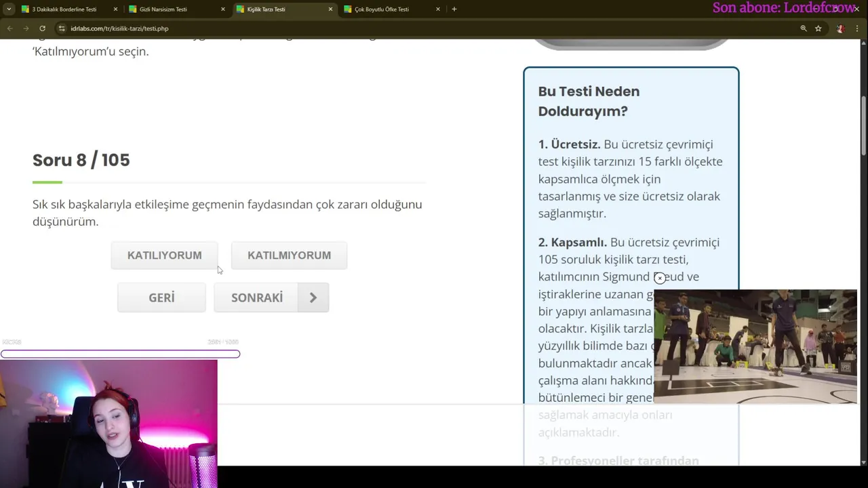Switch to the Çok Boyutlu Öfke Testi tab
Screen dimensions: 868x488
click(382, 9)
